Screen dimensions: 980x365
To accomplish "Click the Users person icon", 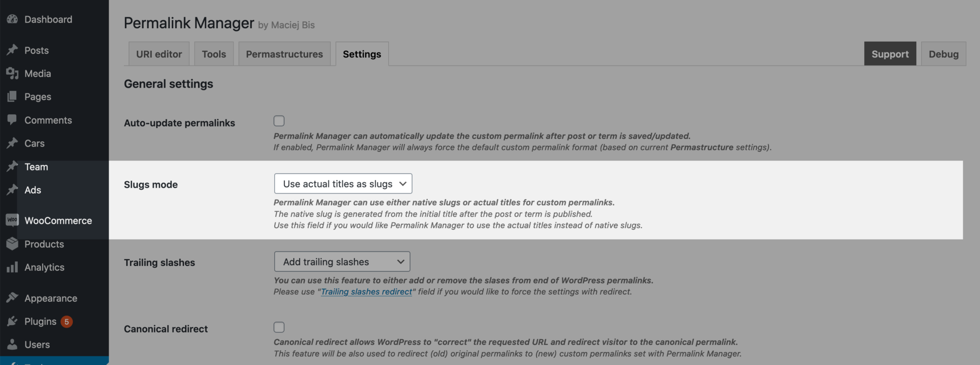I will [x=12, y=344].
